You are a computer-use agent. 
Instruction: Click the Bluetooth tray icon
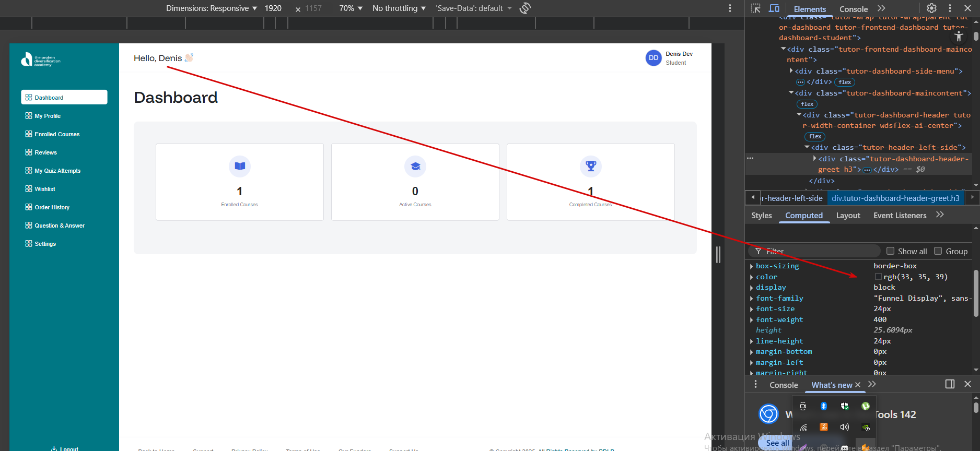point(824,406)
